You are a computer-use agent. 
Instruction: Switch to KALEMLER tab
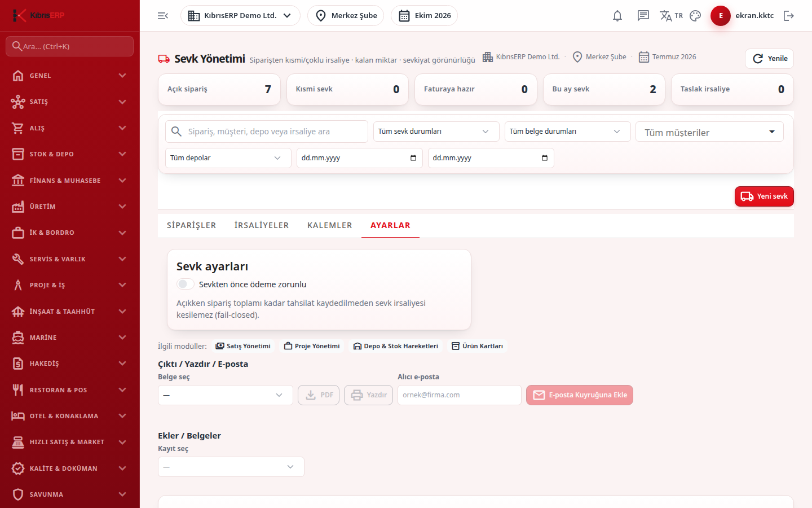coord(330,225)
